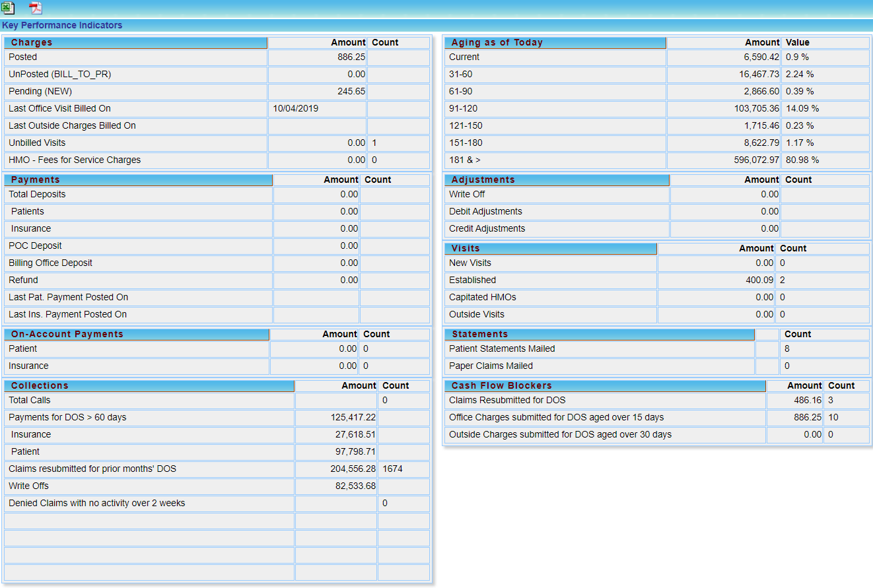The height and width of the screenshot is (588, 873).
Task: Select the Charges section header
Action: (32, 42)
